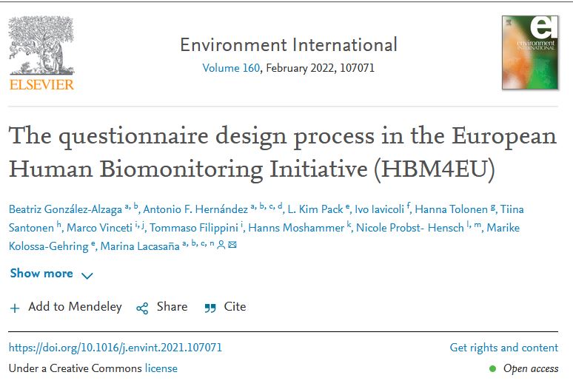573x392 pixels.
Task: Click Get rights and content
Action: click(x=503, y=348)
